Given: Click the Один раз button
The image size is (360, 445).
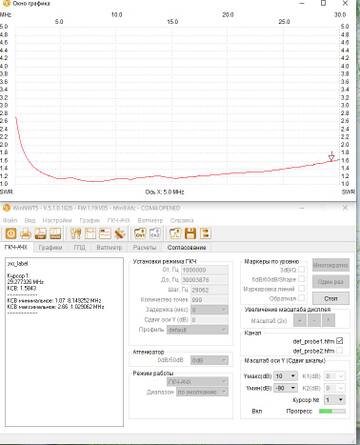Looking at the screenshot, I should 331,282.
